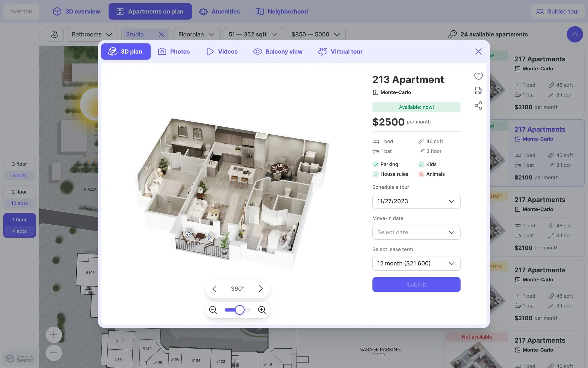Zoom out the 3D floor plan
The width and height of the screenshot is (588, 368).
213,310
